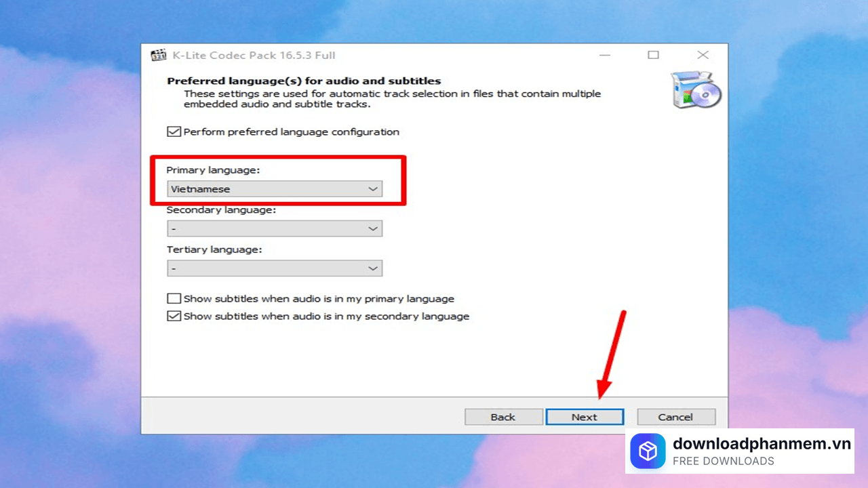Click the K-Lite clapperboard icon in title bar
This screenshot has height=488, width=868.
(159, 56)
